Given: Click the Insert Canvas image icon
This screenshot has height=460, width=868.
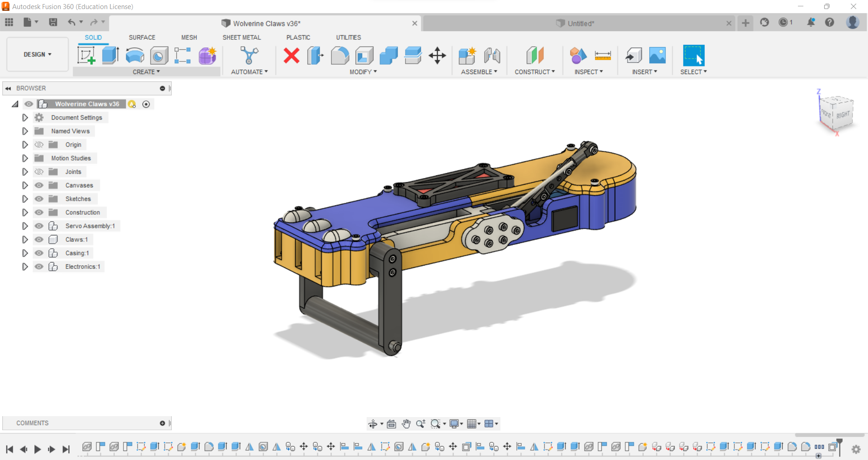Looking at the screenshot, I should pos(657,56).
